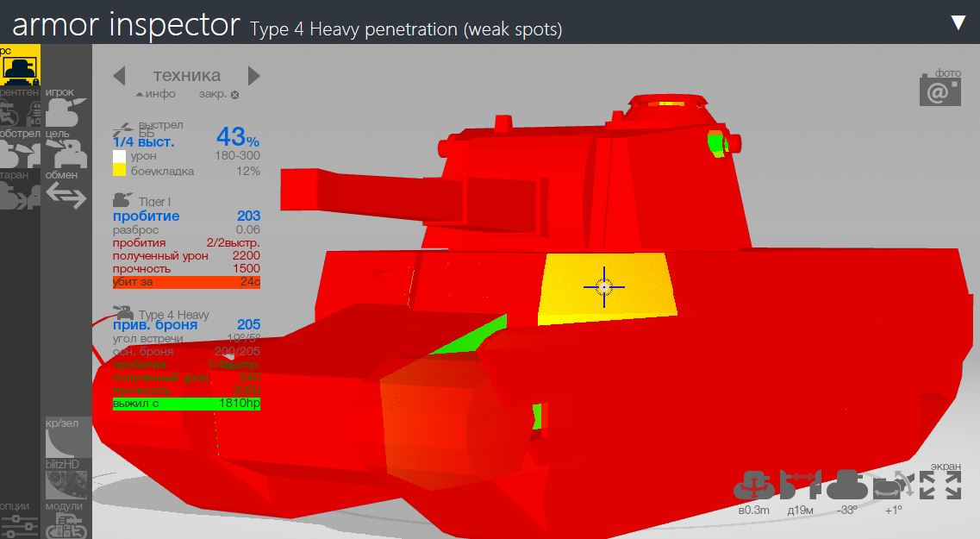The height and width of the screenshot is (539, 980).
Task: Open the модули (modules) view
Action: (65, 520)
